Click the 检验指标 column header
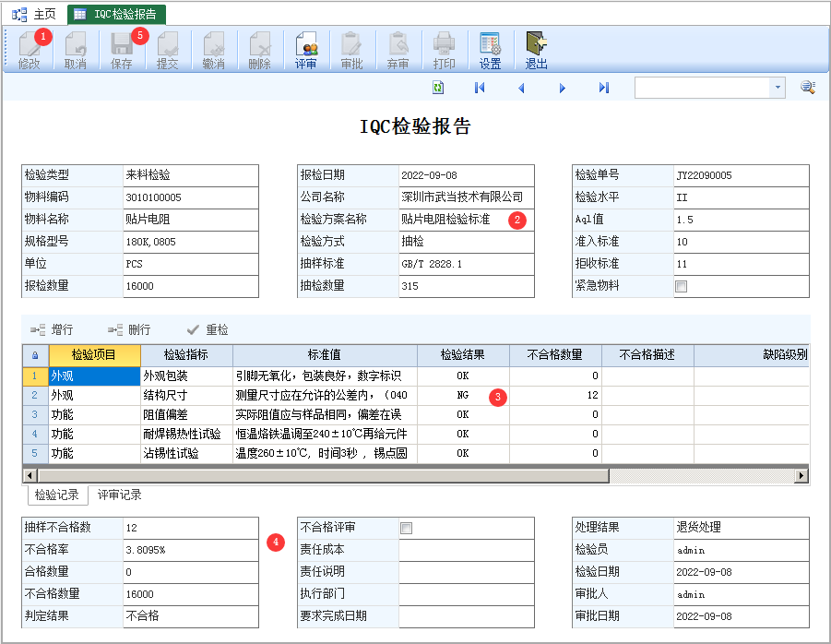This screenshot has width=831, height=644. (x=186, y=355)
